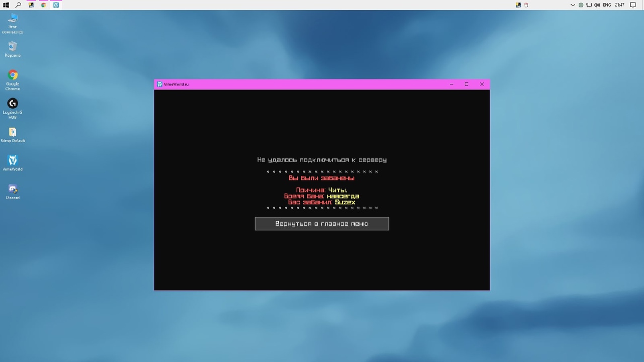
Task: Click the yellow-blue picture icon beside the mouse icon
Action: pyautogui.click(x=518, y=5)
